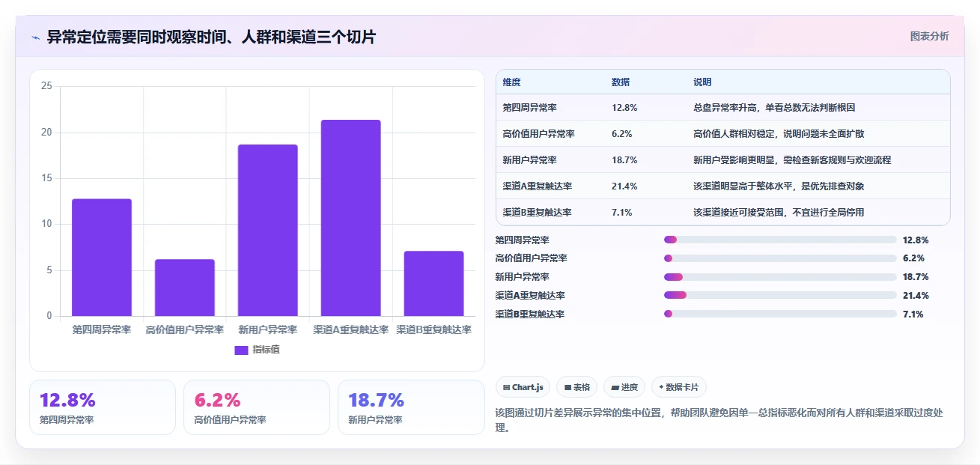Click the 新用户异常率 label in the progress list
The width and height of the screenshot is (980, 465).
point(522,277)
